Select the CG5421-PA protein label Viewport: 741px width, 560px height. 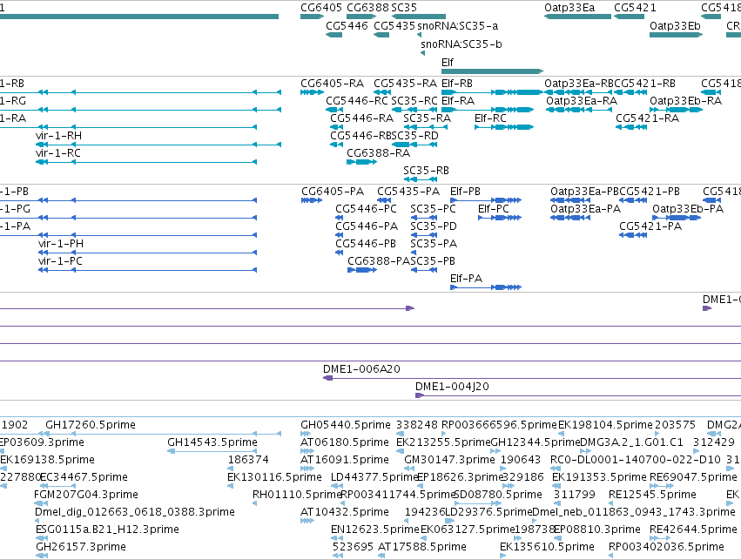650,226
